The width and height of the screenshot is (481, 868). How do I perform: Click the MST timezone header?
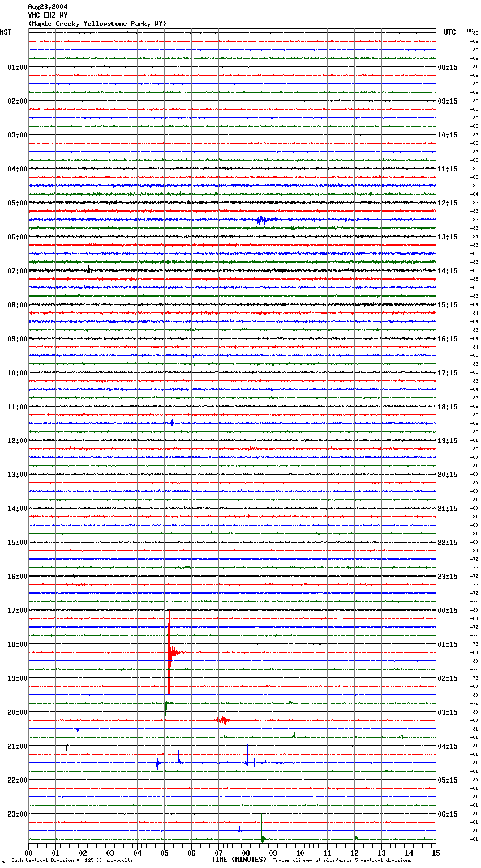click(6, 32)
